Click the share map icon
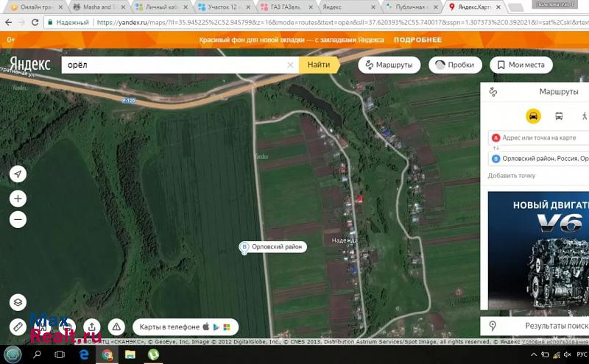 point(91,326)
